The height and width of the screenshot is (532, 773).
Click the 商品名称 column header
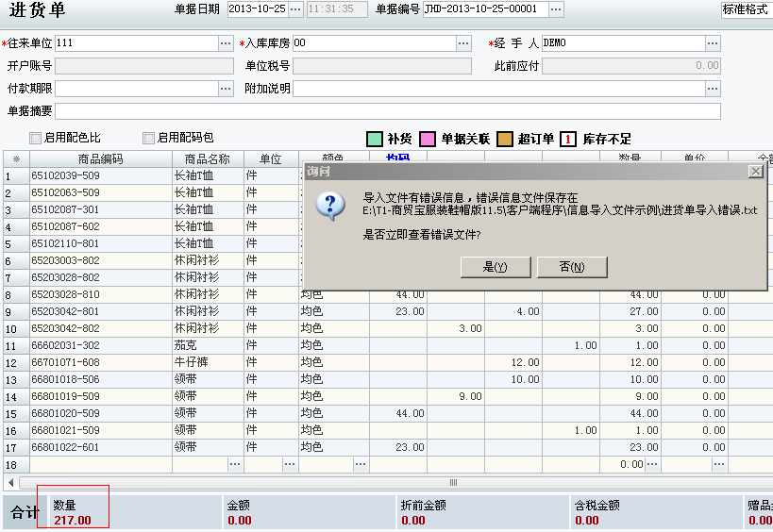tap(208, 159)
